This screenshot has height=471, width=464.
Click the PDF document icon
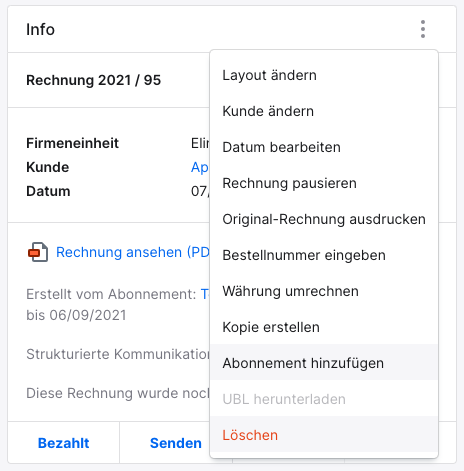[38, 252]
